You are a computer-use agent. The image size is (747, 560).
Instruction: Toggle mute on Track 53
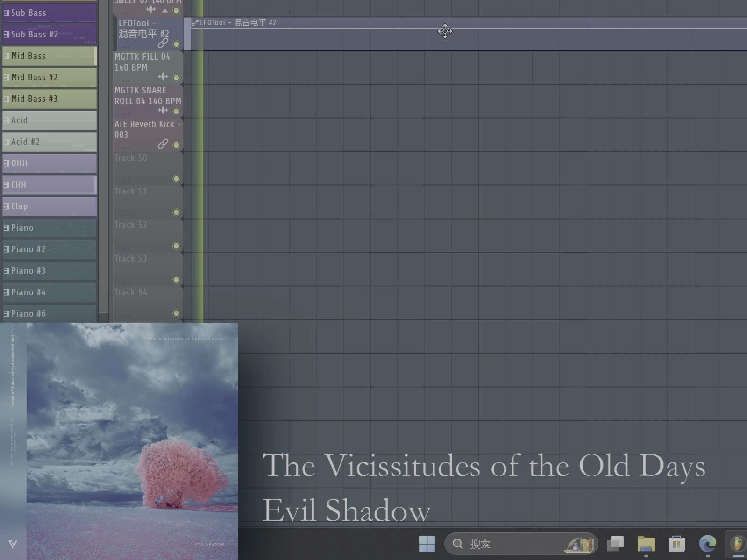[176, 279]
